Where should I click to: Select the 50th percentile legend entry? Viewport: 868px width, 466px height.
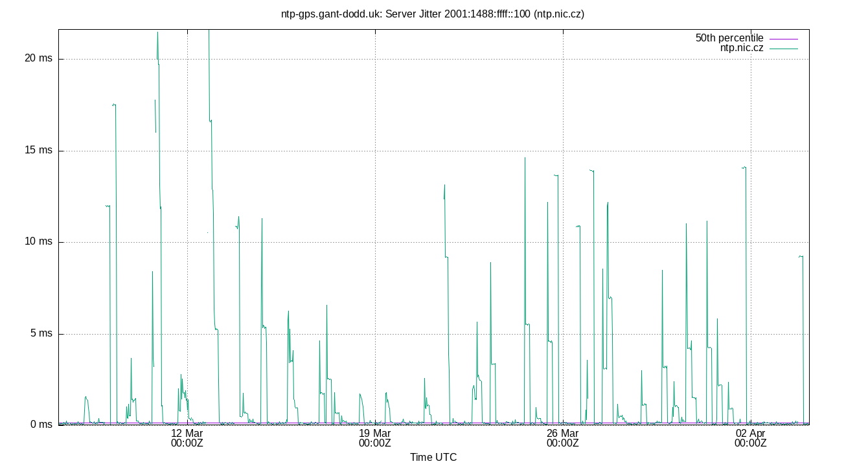729,38
